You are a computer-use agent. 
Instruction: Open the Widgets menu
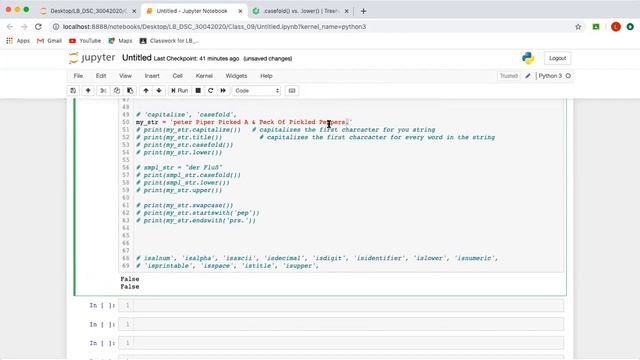236,76
